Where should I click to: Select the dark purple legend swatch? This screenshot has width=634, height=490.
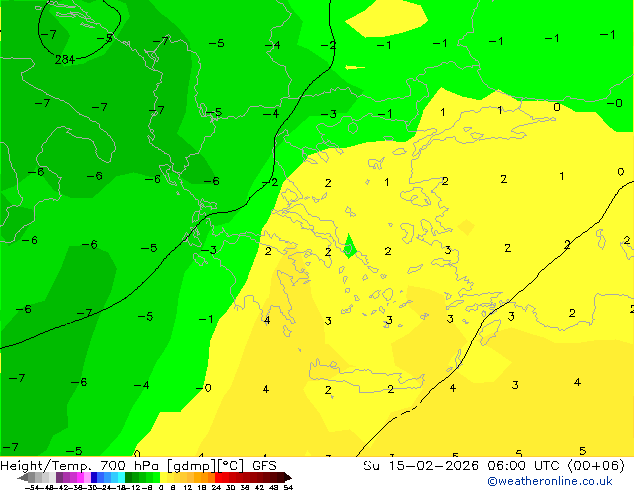click(x=59, y=477)
